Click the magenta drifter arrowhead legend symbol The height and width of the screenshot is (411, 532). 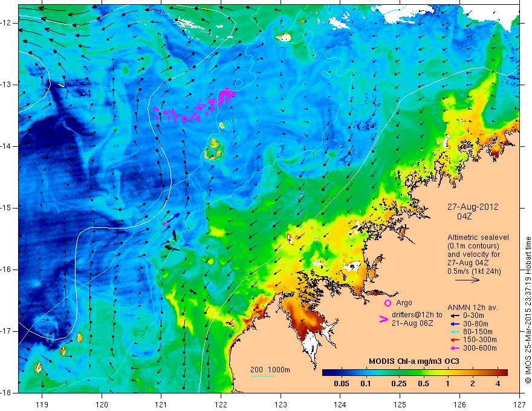pos(383,319)
